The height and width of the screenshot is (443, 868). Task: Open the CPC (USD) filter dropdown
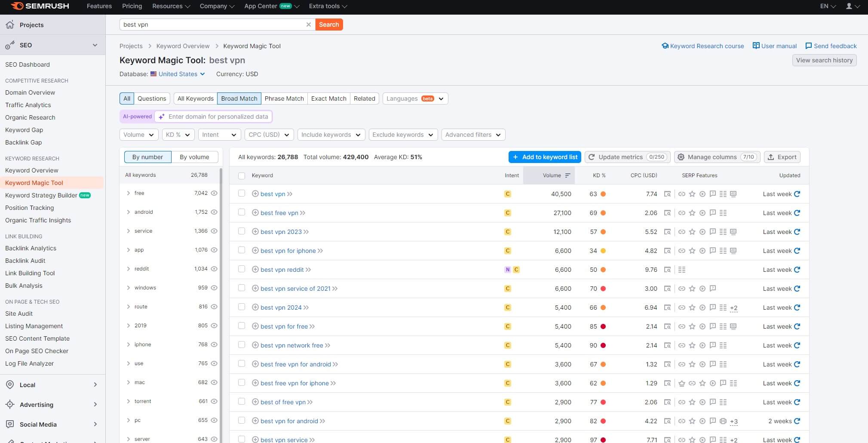click(x=269, y=135)
